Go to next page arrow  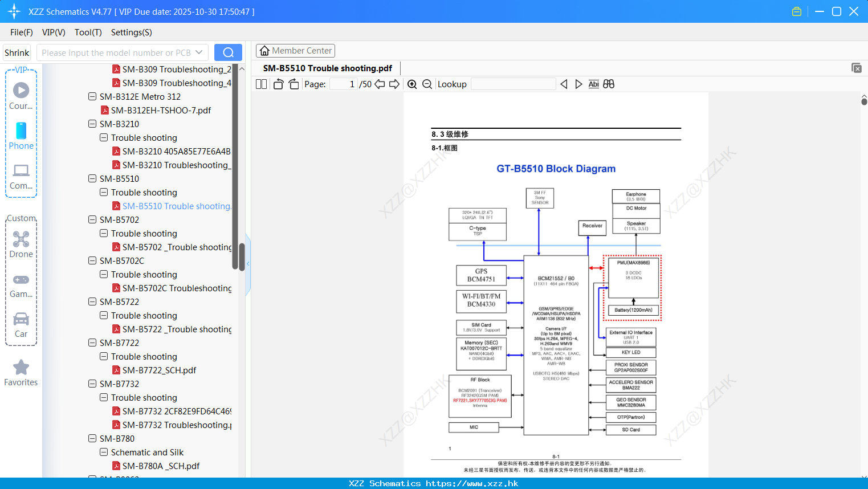394,84
